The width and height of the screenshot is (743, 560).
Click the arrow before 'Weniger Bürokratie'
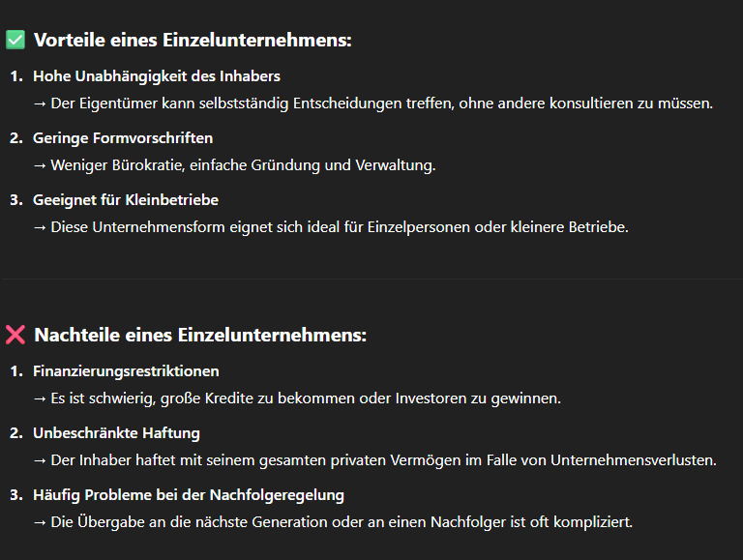pyautogui.click(x=40, y=165)
